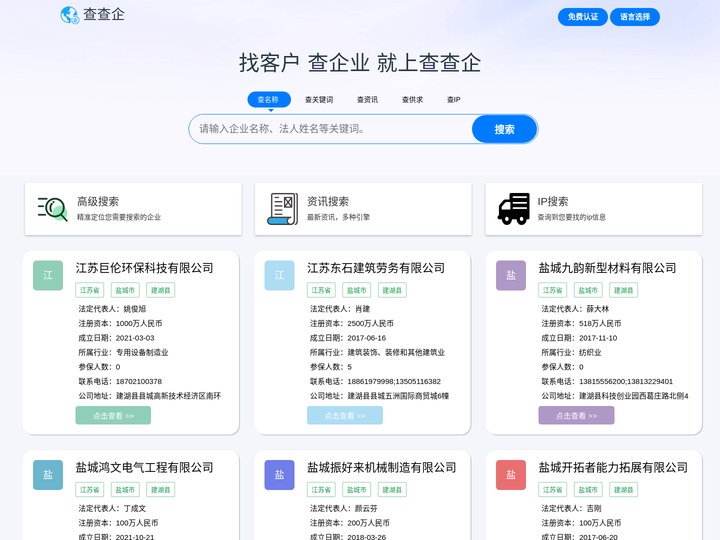
Task: Click 盐城市 tag on 盐城振好来机械制造 card
Action: [356, 490]
